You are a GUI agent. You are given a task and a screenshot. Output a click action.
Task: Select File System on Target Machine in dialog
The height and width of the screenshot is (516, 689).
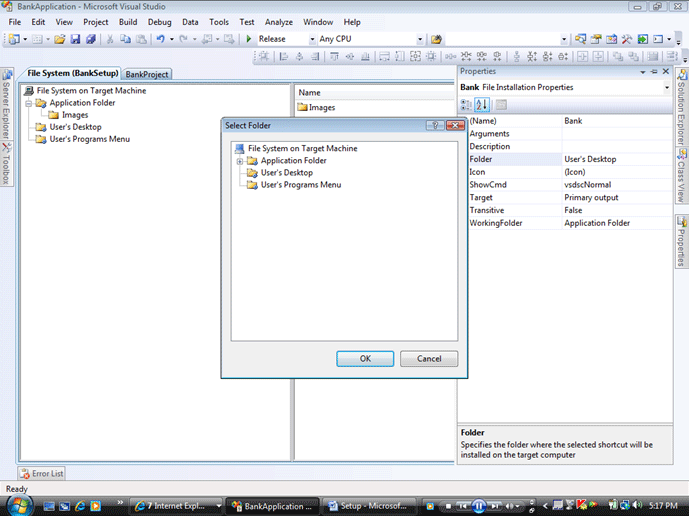coord(302,149)
